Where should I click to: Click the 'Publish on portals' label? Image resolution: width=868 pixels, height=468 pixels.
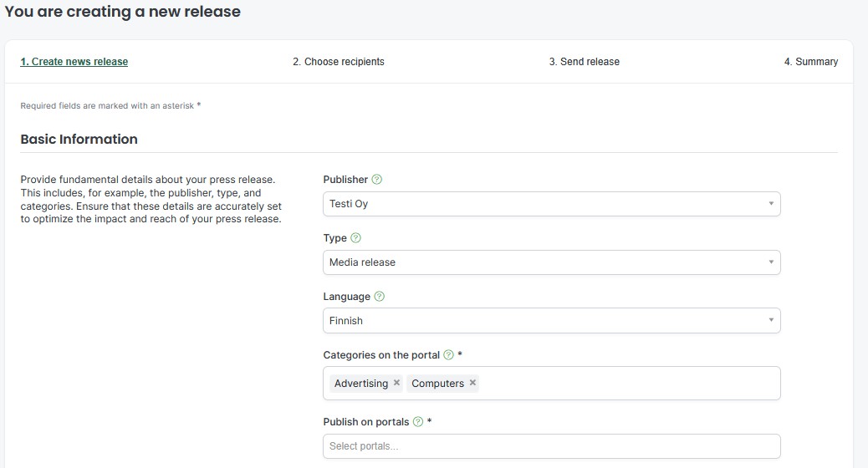click(366, 421)
